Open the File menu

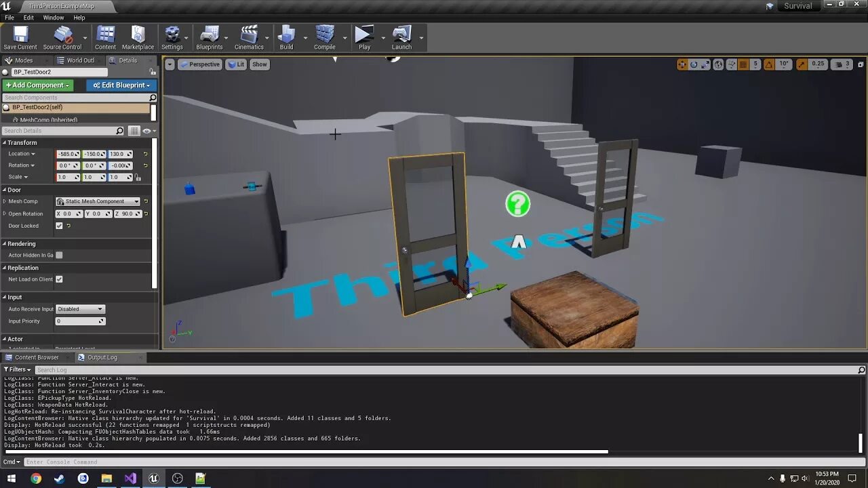pyautogui.click(x=9, y=18)
